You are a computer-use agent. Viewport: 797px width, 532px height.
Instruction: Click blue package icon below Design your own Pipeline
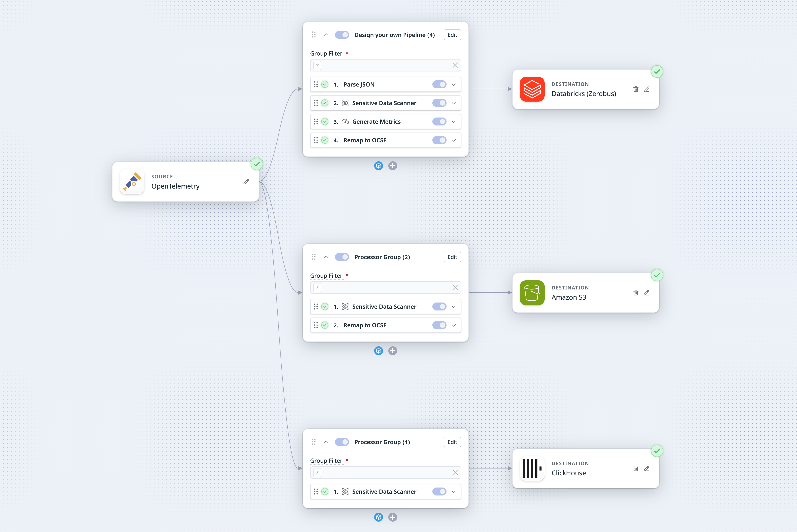tap(379, 166)
